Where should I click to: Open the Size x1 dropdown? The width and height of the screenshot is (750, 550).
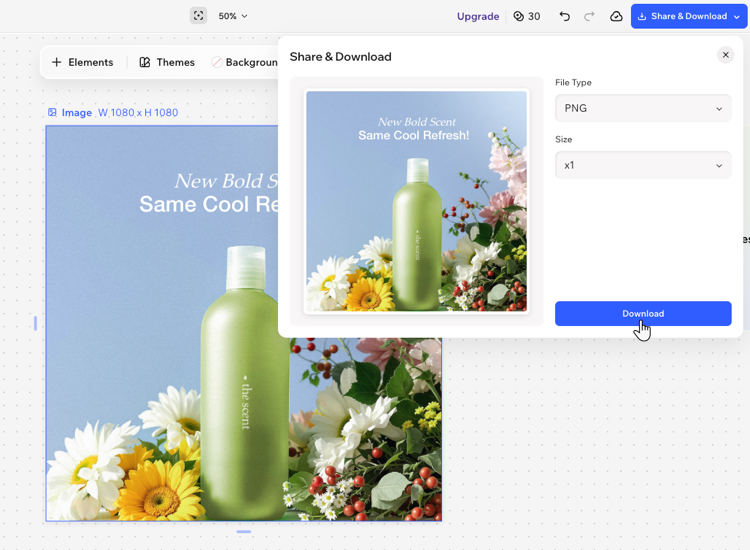(x=643, y=165)
